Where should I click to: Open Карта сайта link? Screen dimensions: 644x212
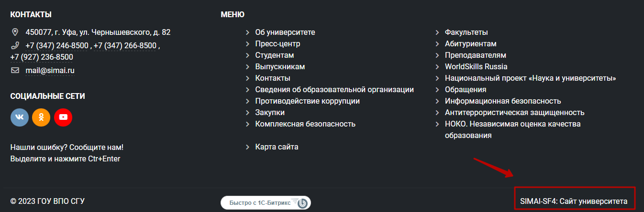(x=277, y=147)
